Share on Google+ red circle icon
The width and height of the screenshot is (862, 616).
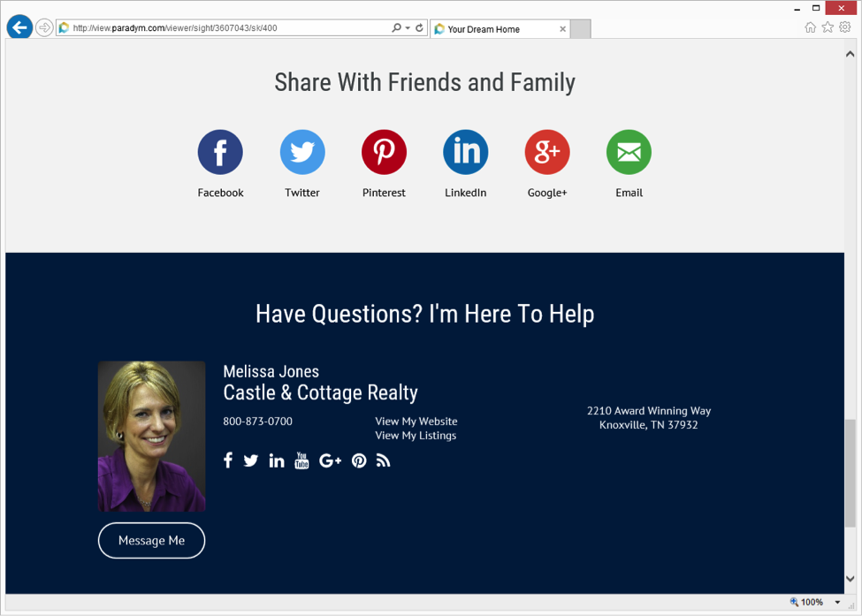(547, 152)
